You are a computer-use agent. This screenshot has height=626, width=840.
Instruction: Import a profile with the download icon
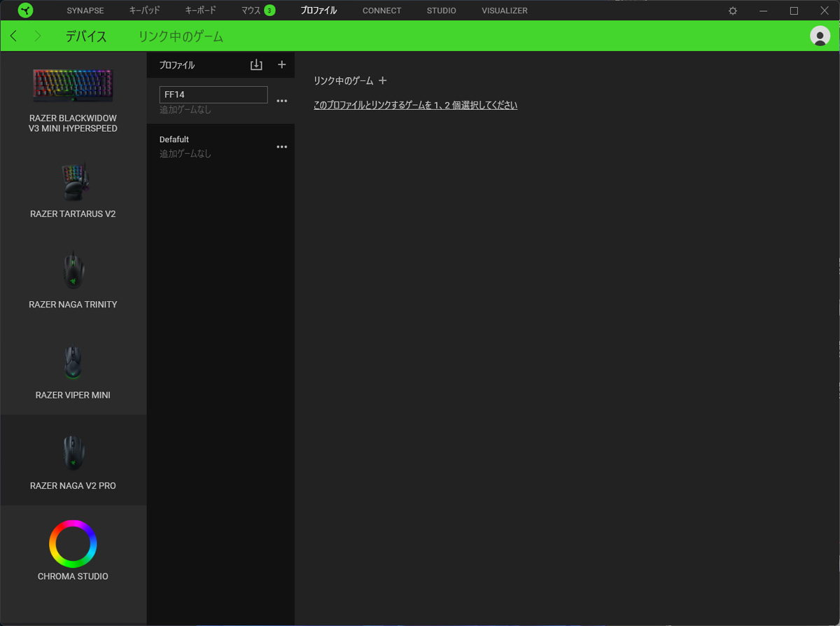(256, 64)
